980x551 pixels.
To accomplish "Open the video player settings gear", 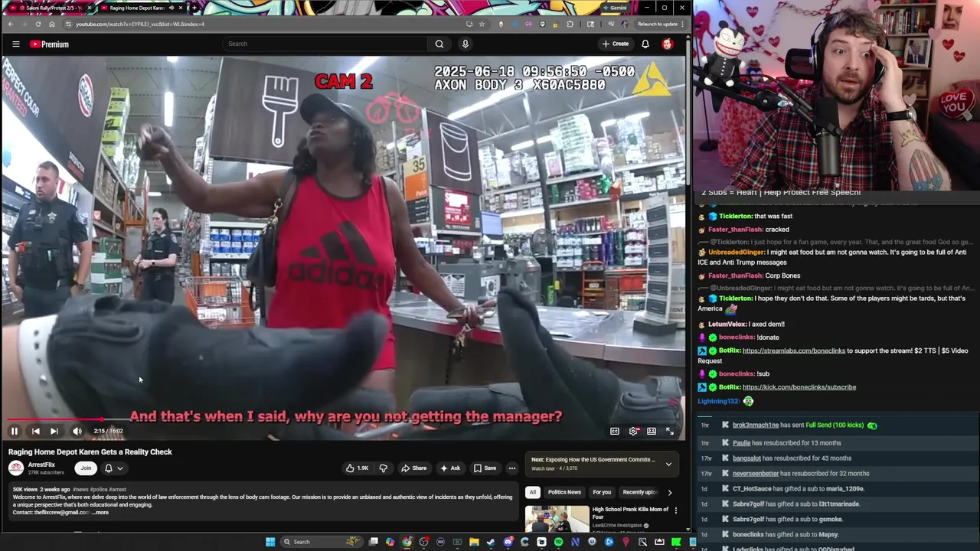I will coord(633,431).
